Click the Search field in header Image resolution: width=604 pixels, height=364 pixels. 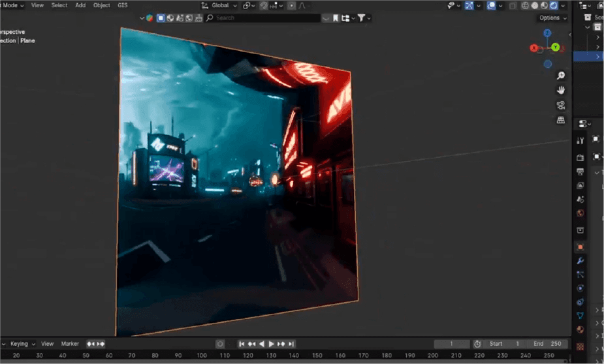(x=262, y=18)
